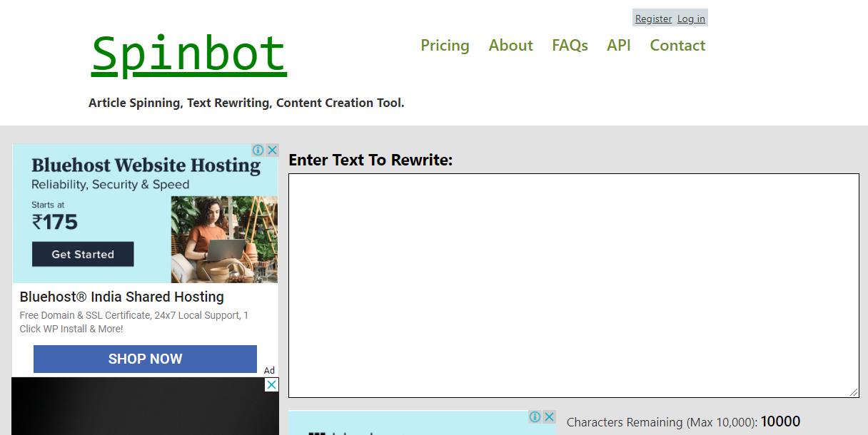Click the Register link
The image size is (868, 435).
pyautogui.click(x=653, y=19)
